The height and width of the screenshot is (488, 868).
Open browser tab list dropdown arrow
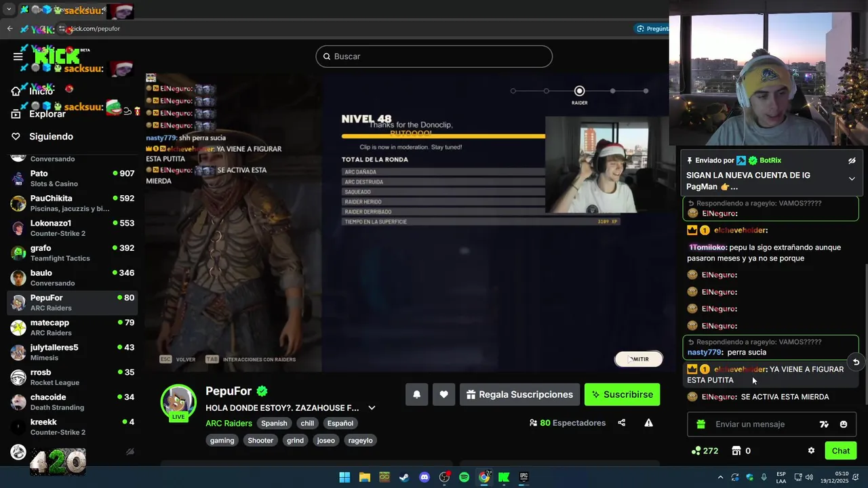tap(9, 9)
